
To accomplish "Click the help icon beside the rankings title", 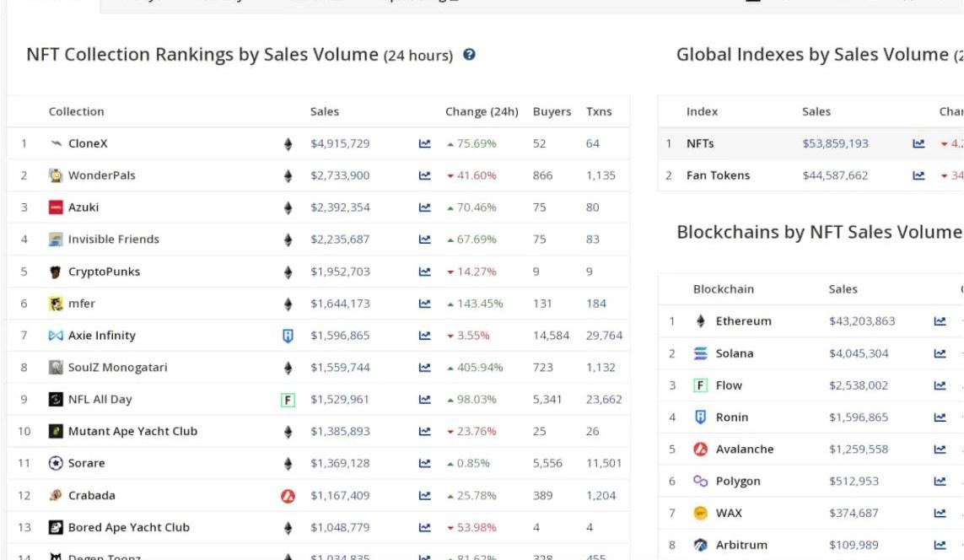I will [x=470, y=55].
